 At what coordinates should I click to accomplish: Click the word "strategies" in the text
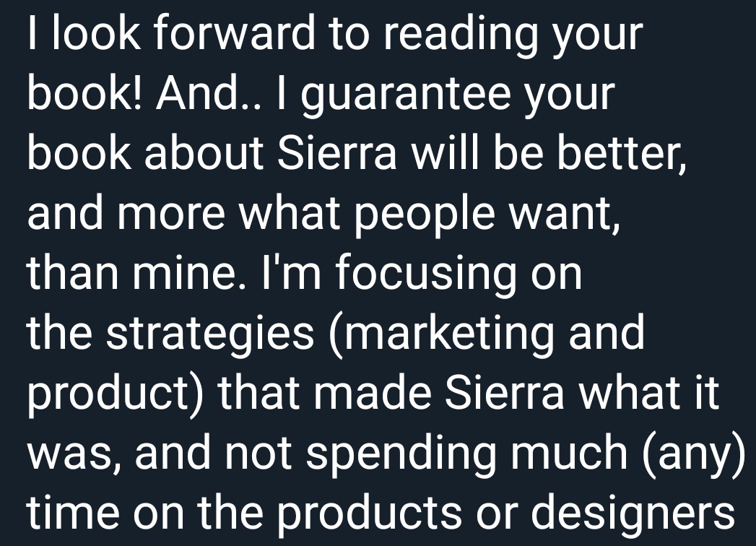[209, 336]
